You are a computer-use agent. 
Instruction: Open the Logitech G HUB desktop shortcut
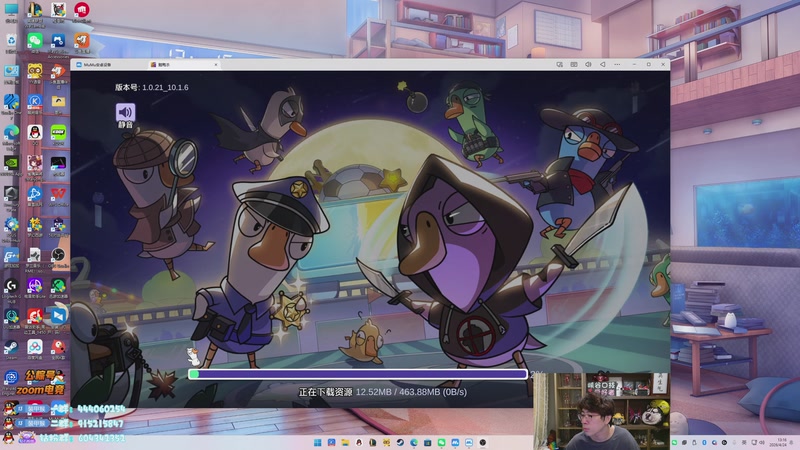11,291
